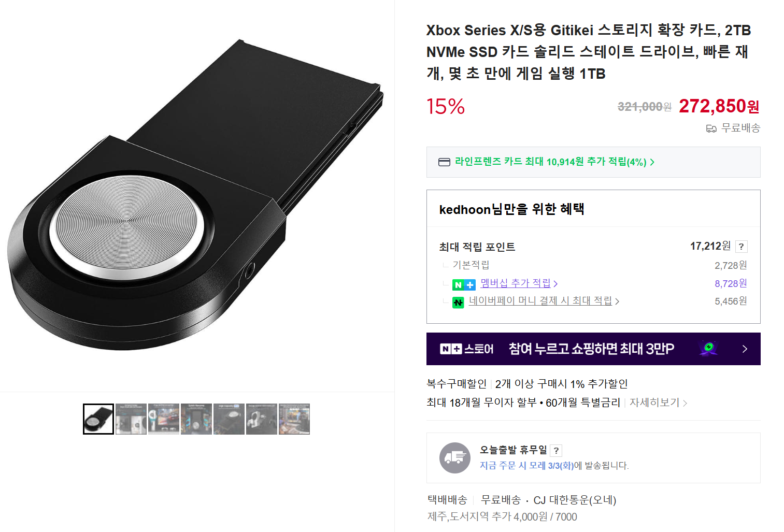The height and width of the screenshot is (532, 784).
Task: View the third thumbnail with the racing game
Action: coord(164,419)
